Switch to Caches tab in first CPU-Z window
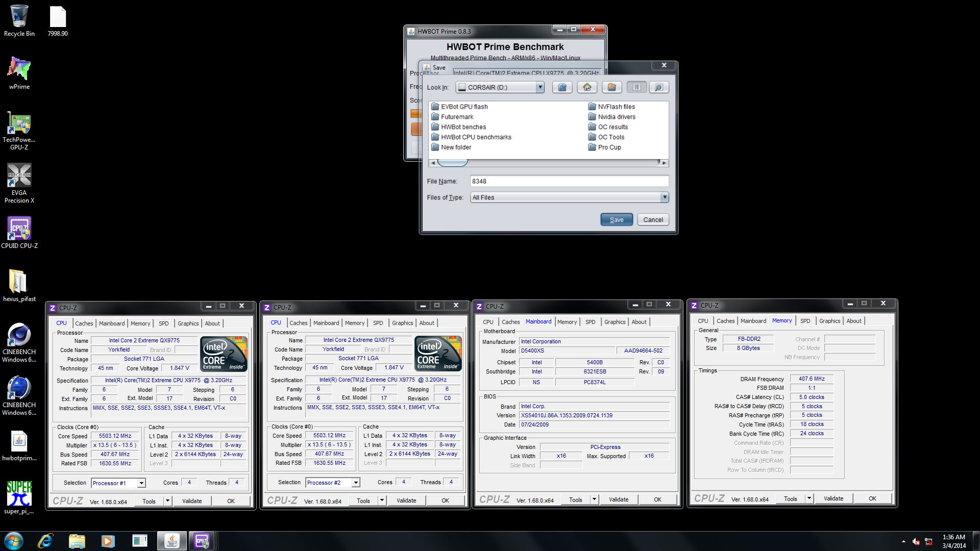980x551 pixels. pyautogui.click(x=84, y=323)
